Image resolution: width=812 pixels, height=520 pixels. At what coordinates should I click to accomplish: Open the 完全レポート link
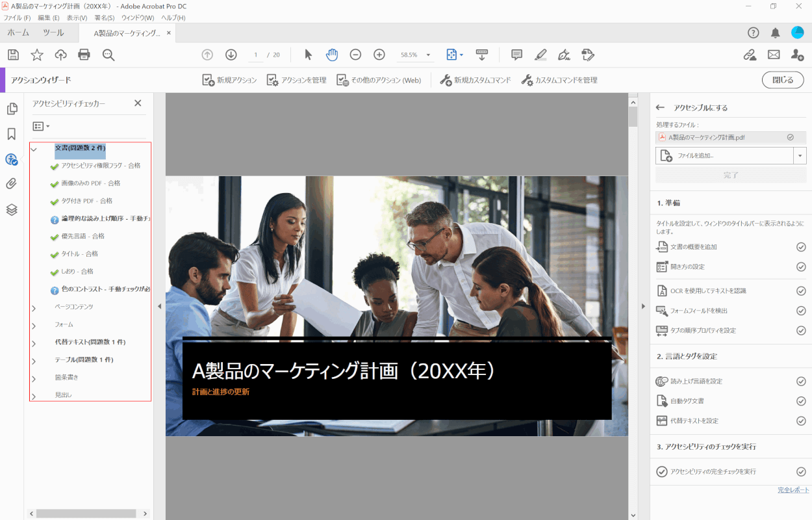pyautogui.click(x=793, y=489)
